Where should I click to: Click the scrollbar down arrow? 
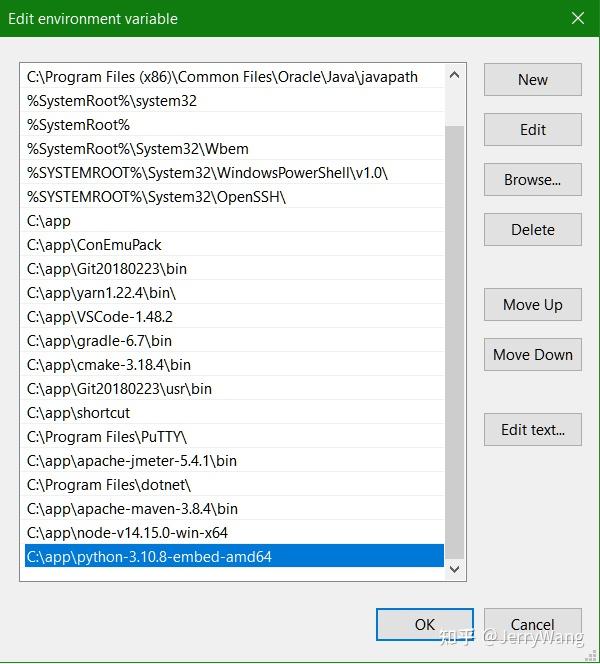coord(454,569)
